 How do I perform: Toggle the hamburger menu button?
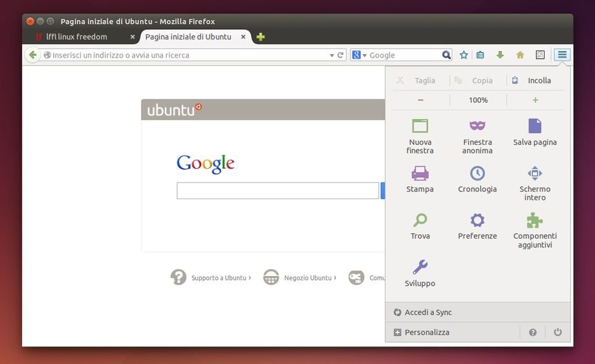[562, 55]
